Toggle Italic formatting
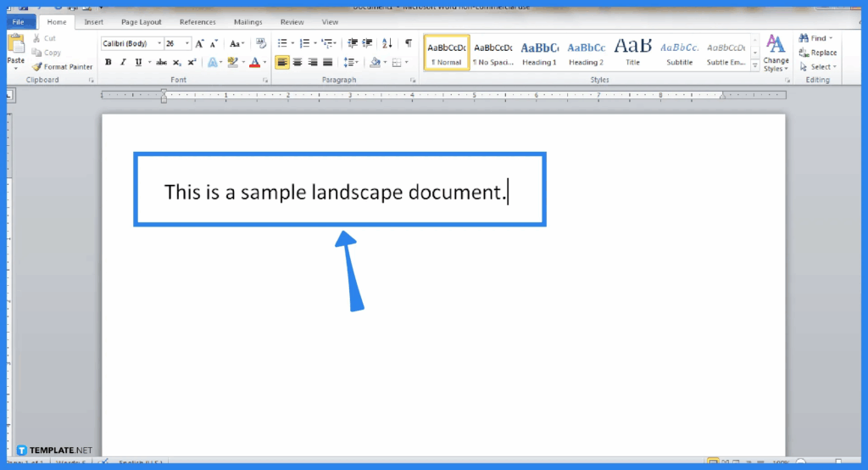 pyautogui.click(x=123, y=62)
